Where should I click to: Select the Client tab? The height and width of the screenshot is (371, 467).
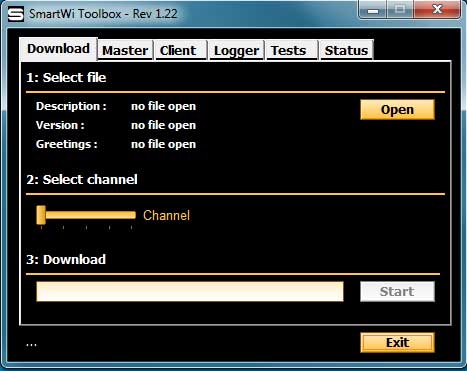(x=181, y=51)
